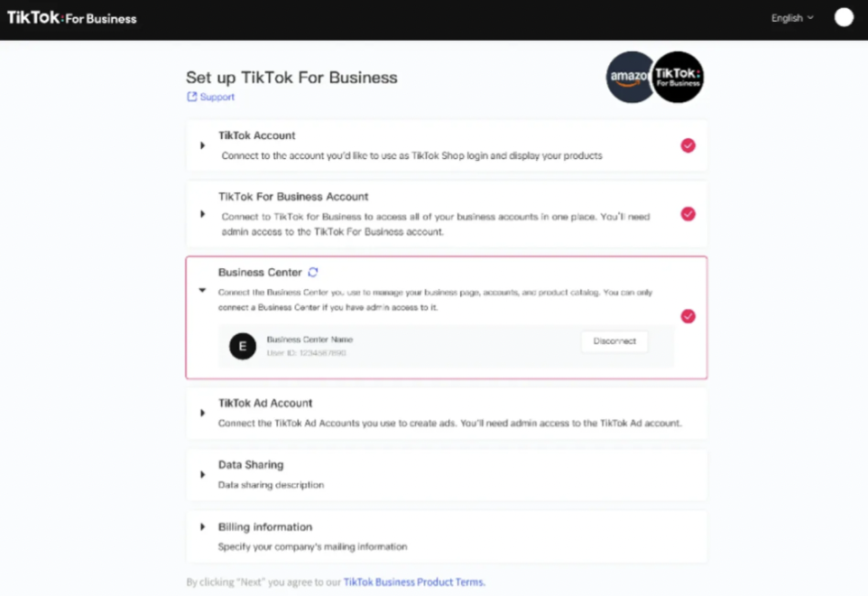The width and height of the screenshot is (868, 596).
Task: Click the TikTok For Business round badge
Action: [x=678, y=78]
